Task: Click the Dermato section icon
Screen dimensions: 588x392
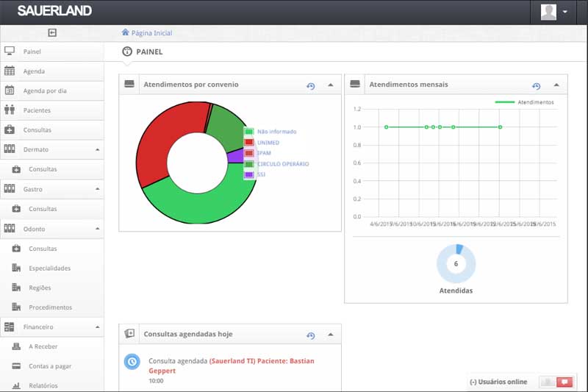Action: (x=10, y=149)
